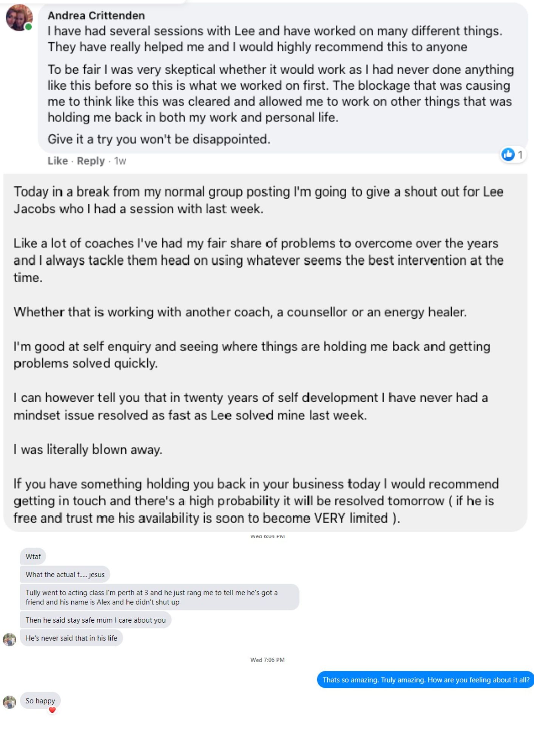
Task: Open Andrea Crittenden's name link
Action: (x=96, y=15)
